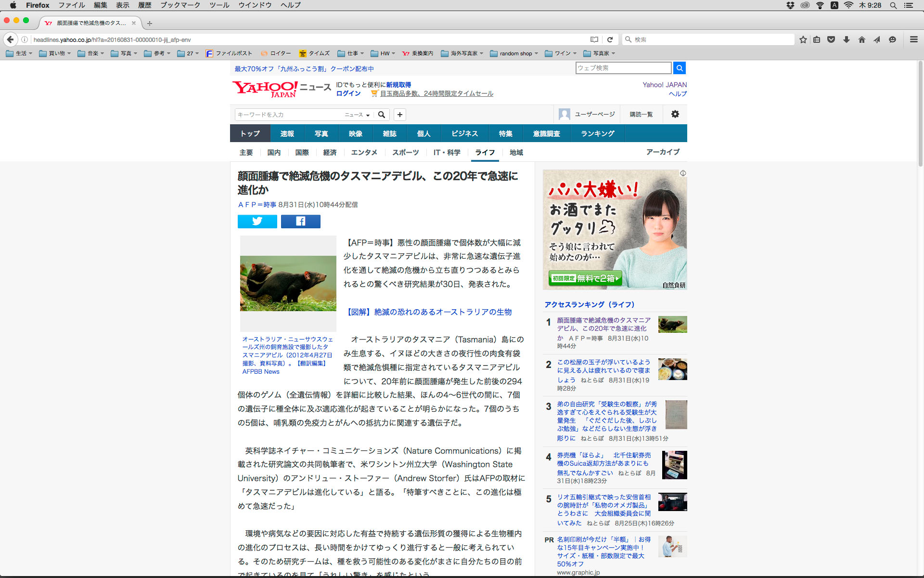924x578 pixels.
Task: Switch to the ランキング tab
Action: tap(597, 133)
